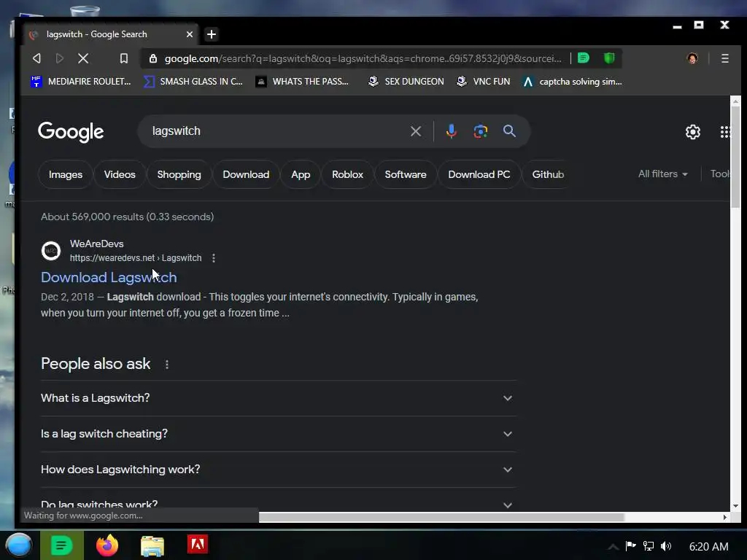The image size is (747, 560).
Task: Open Google quick settings gear
Action: [x=693, y=132]
